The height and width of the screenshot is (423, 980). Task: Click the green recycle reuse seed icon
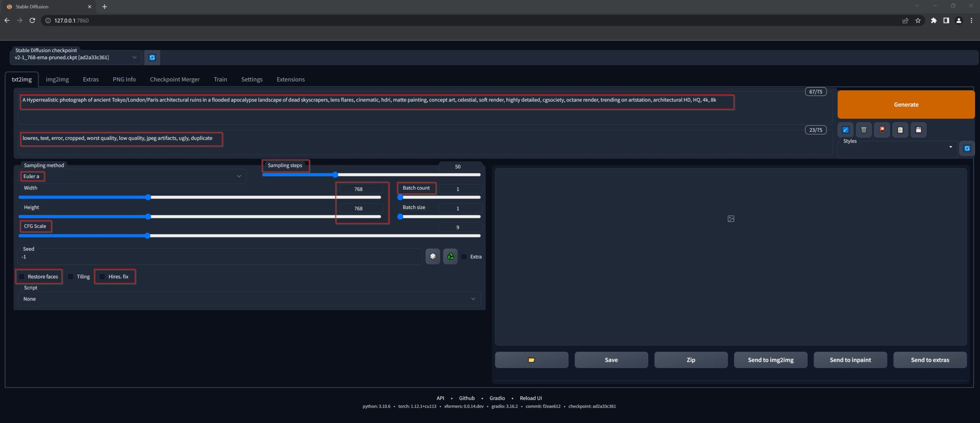click(x=450, y=256)
